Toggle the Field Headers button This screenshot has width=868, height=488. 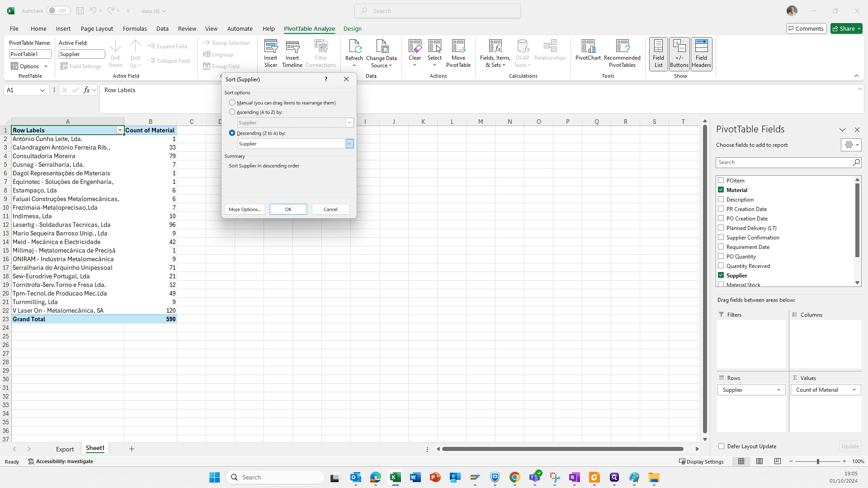coord(701,54)
